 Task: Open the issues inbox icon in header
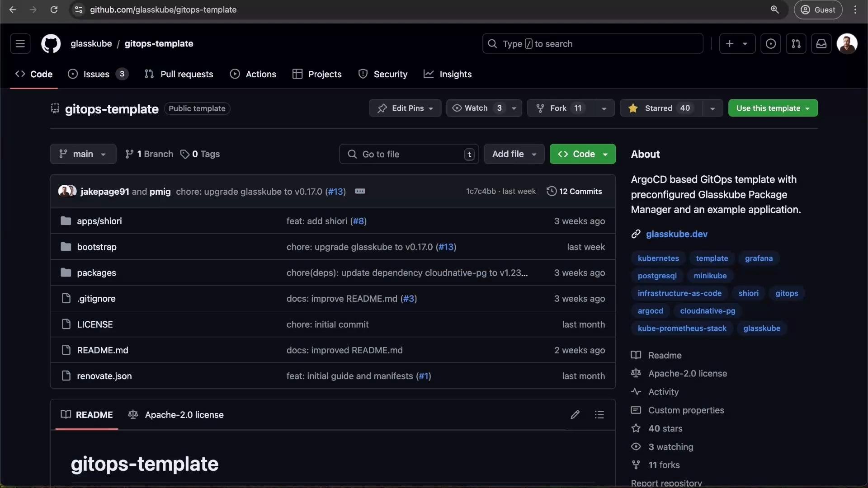click(x=771, y=44)
